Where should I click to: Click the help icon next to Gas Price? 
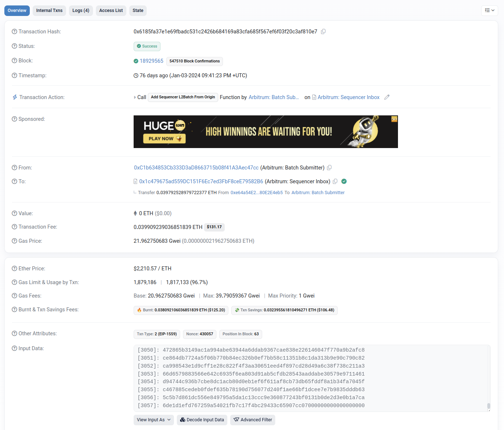coord(15,241)
